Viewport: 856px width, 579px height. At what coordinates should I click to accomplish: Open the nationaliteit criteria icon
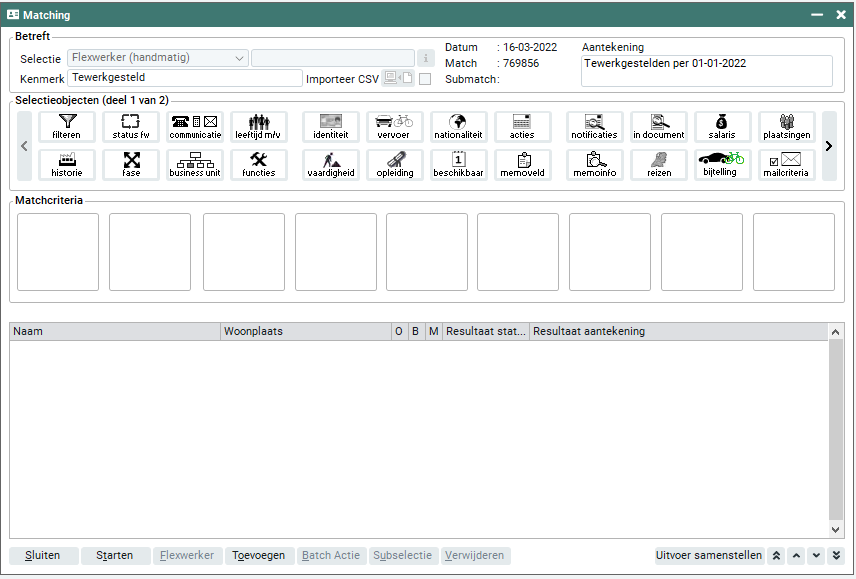[458, 127]
